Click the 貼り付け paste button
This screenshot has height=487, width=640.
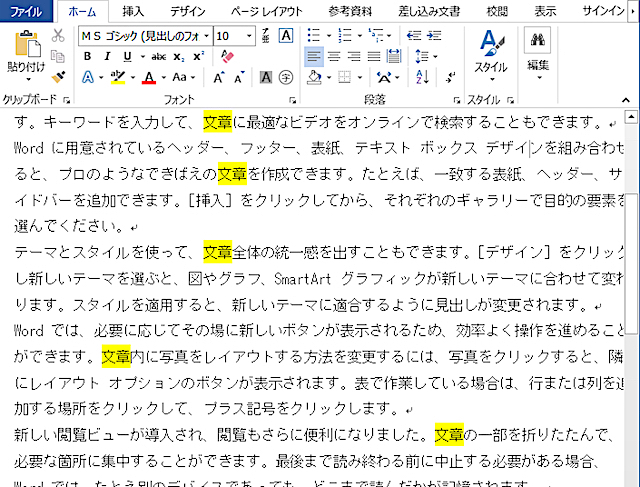(26, 54)
